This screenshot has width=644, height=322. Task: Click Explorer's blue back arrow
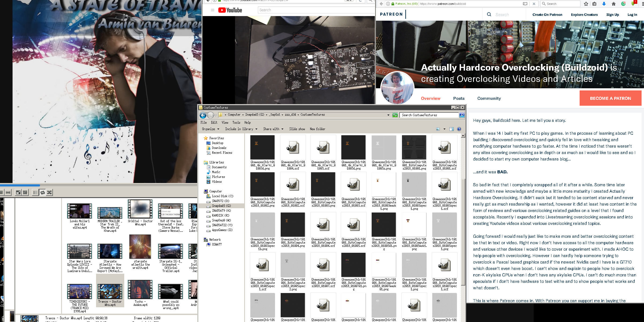[x=203, y=115]
